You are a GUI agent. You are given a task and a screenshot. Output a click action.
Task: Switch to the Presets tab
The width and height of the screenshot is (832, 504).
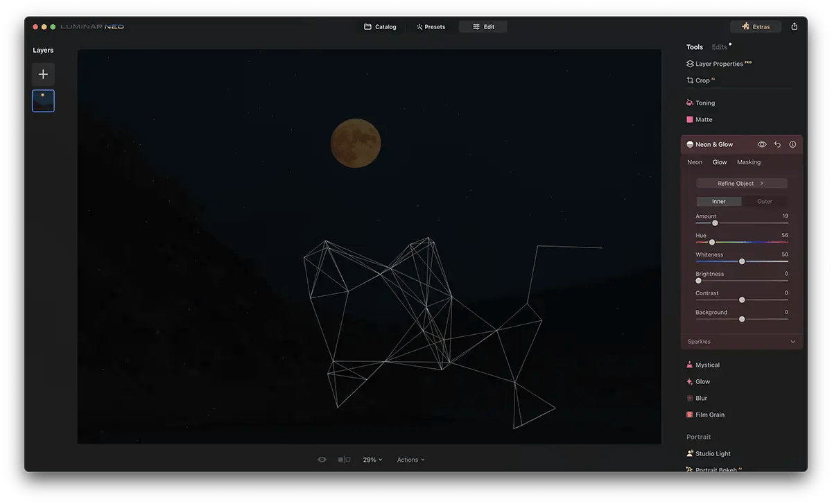431,27
